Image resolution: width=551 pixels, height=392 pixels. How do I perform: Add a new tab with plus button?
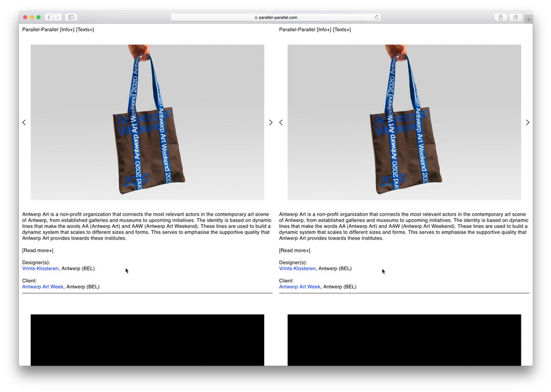[x=528, y=19]
